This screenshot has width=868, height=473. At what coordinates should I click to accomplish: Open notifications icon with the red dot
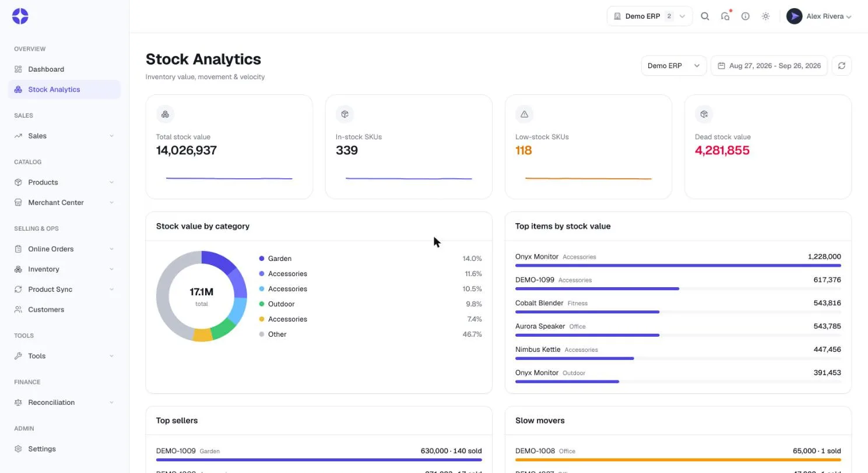click(725, 16)
